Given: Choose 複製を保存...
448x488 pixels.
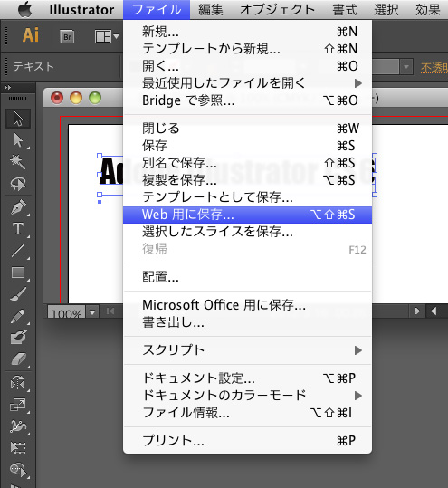Looking at the screenshot, I should [247, 180].
